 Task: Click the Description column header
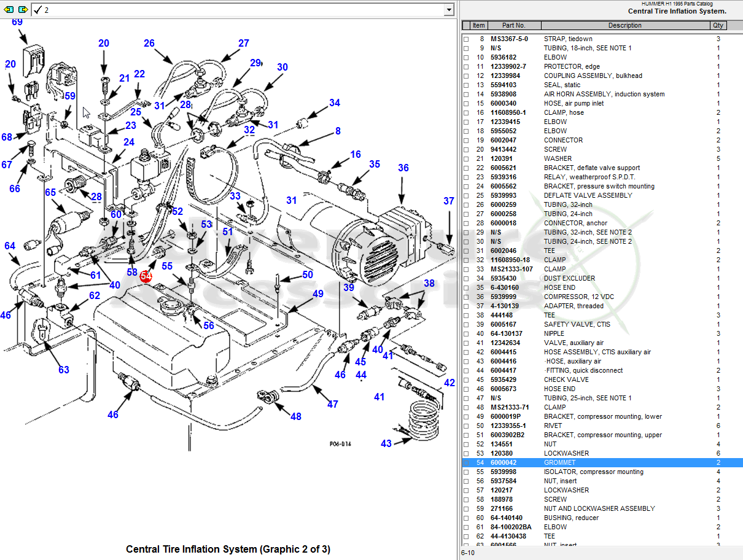[624, 25]
